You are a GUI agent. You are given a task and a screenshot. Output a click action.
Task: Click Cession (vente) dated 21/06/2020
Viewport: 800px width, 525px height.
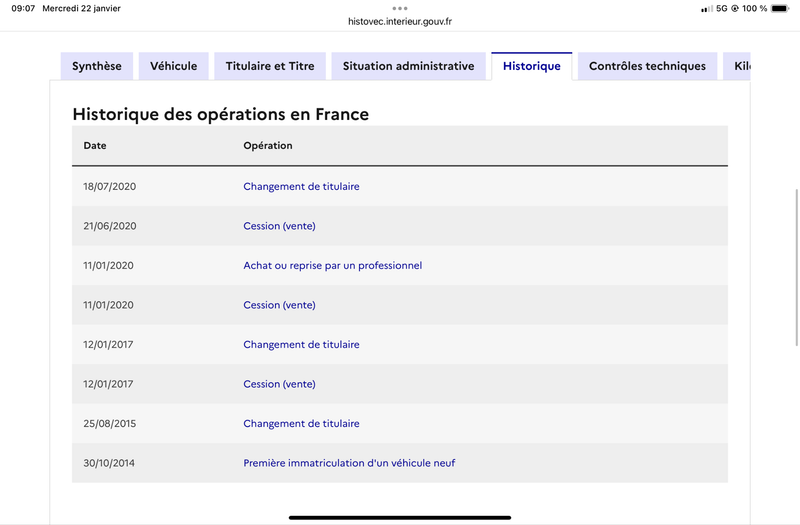279,226
